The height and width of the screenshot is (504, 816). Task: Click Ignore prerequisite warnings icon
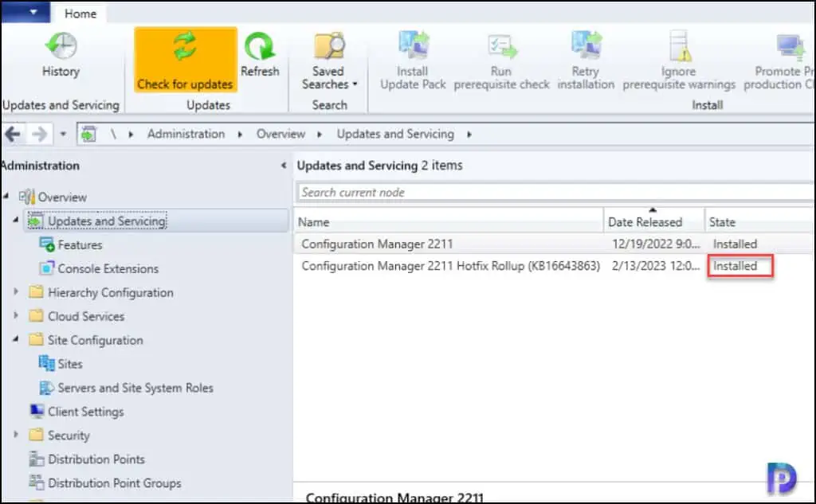(x=680, y=45)
